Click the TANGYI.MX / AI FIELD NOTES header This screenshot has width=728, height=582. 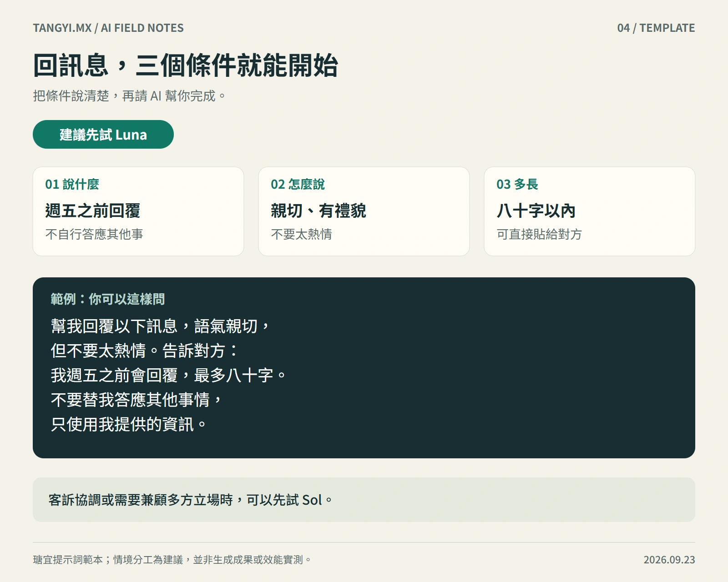click(108, 28)
